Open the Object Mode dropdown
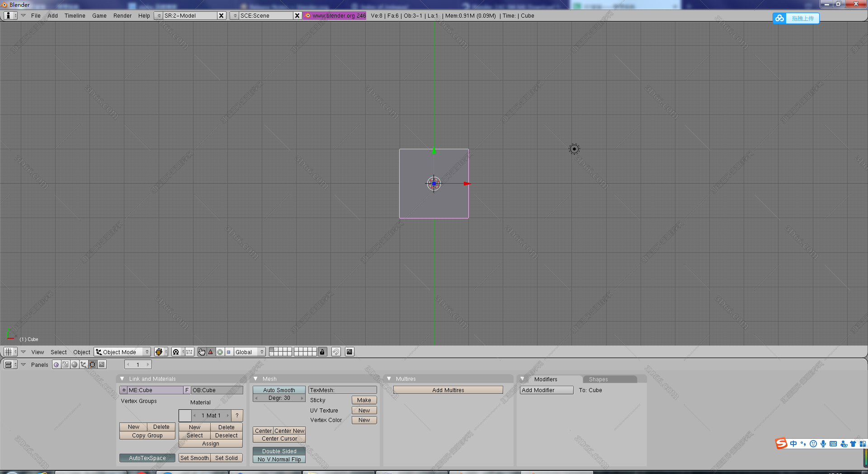 pyautogui.click(x=123, y=352)
